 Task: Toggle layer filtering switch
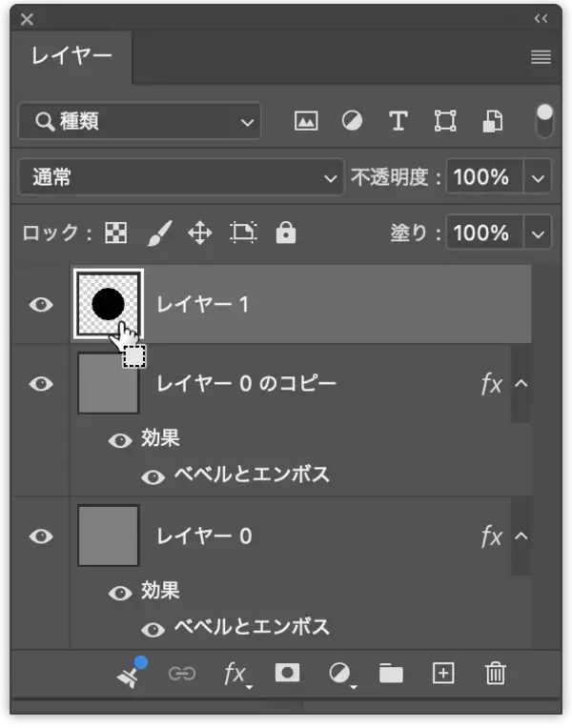click(x=544, y=121)
